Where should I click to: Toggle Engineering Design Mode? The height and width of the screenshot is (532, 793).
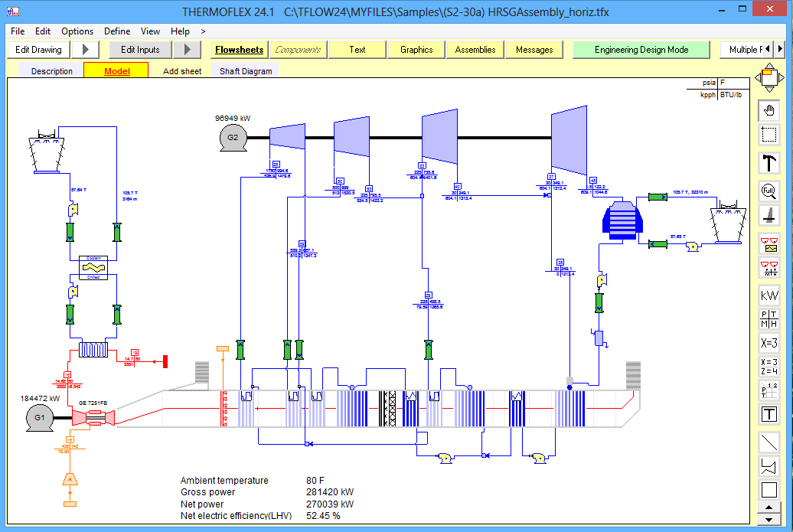coord(641,50)
